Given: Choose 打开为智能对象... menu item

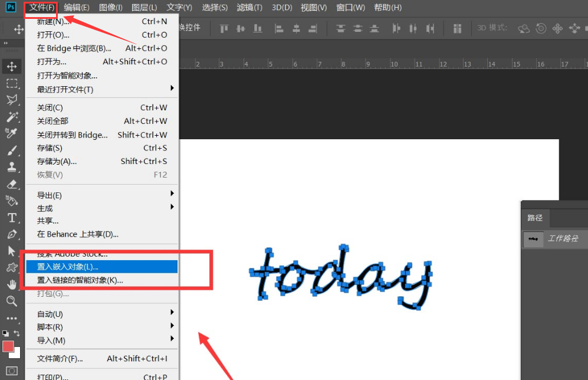Looking at the screenshot, I should [x=101, y=76].
